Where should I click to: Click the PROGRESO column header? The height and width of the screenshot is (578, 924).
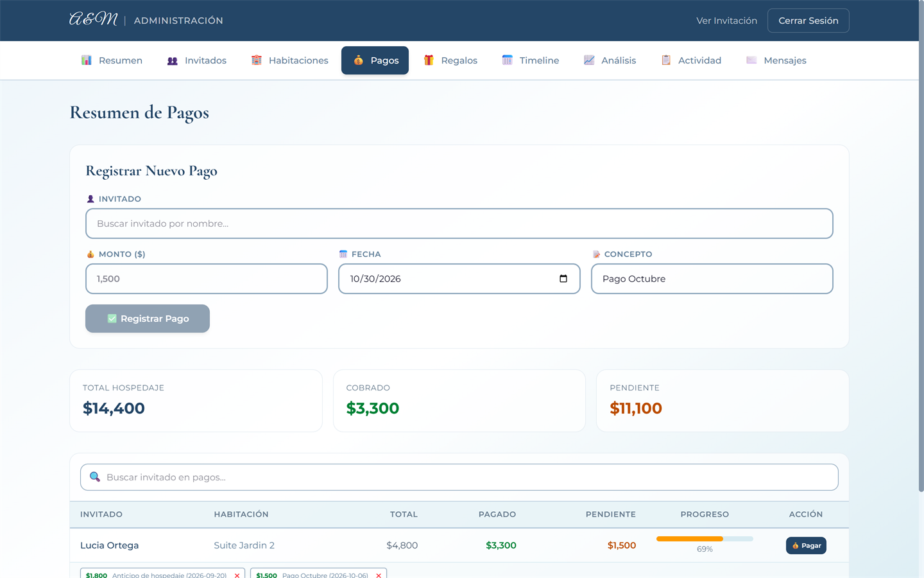(x=705, y=514)
